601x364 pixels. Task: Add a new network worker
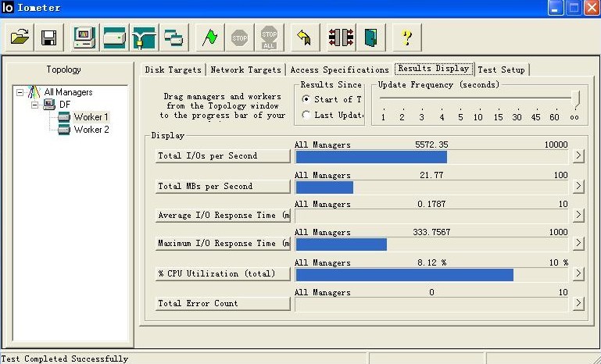click(144, 37)
